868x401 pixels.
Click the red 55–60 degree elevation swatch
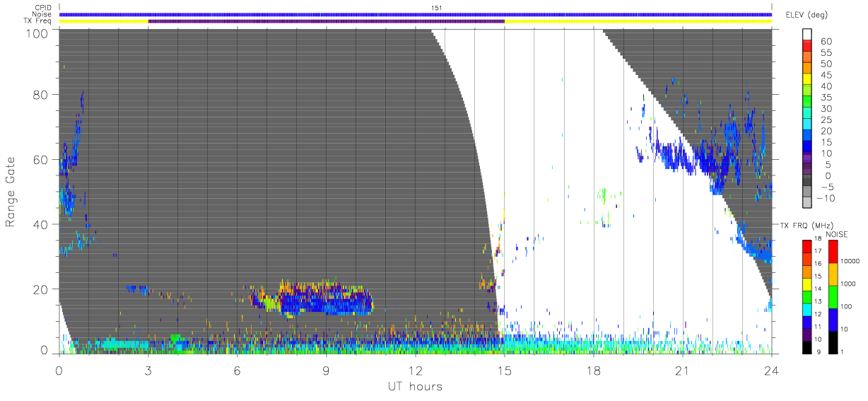pos(807,47)
